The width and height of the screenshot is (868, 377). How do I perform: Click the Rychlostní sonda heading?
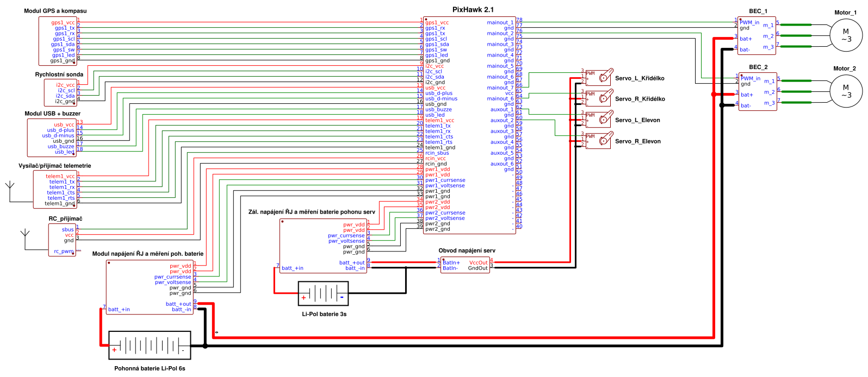point(59,74)
